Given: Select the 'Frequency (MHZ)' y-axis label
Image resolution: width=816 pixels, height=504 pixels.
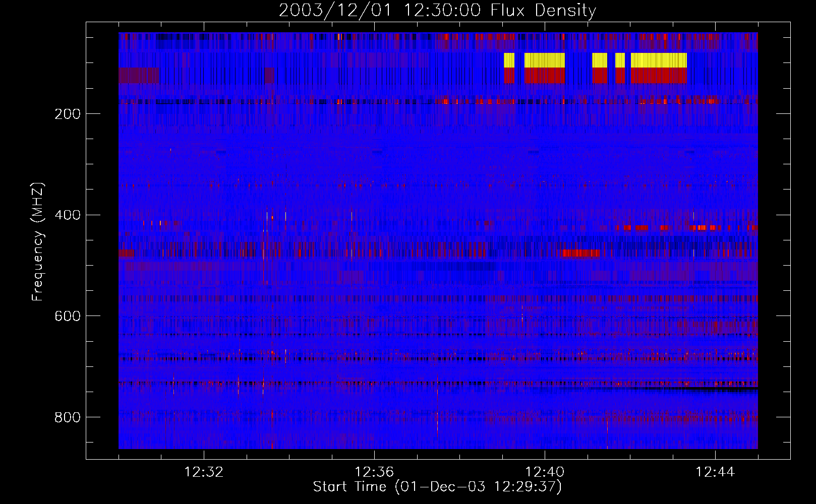Looking at the screenshot, I should point(37,242).
